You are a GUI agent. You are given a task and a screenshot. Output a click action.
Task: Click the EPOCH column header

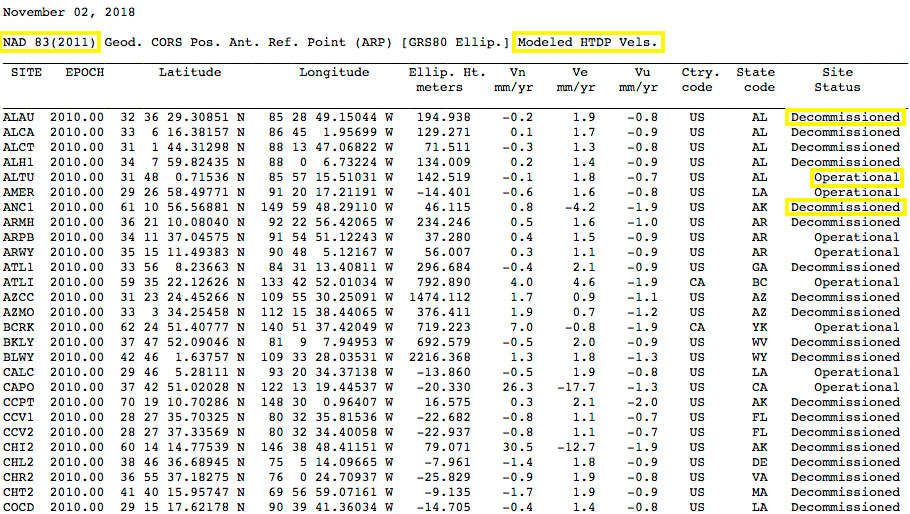point(84,73)
